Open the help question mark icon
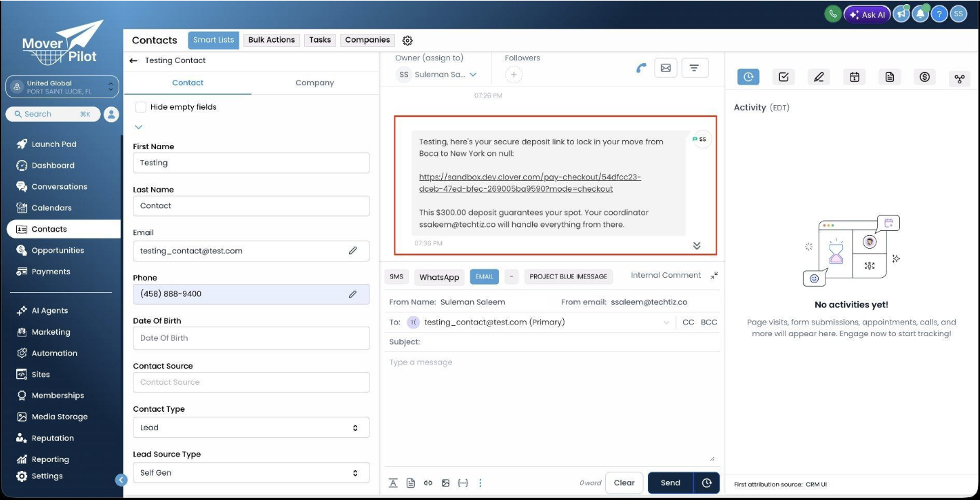980x500 pixels. (939, 14)
